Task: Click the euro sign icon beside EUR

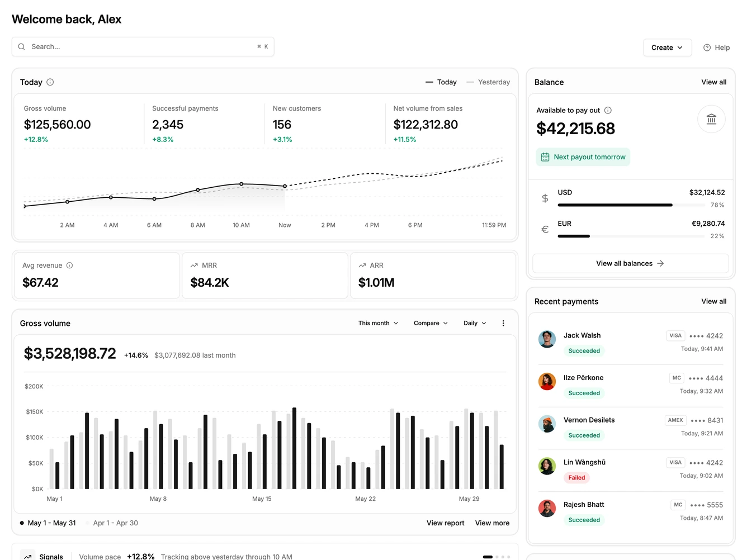Action: (x=545, y=229)
